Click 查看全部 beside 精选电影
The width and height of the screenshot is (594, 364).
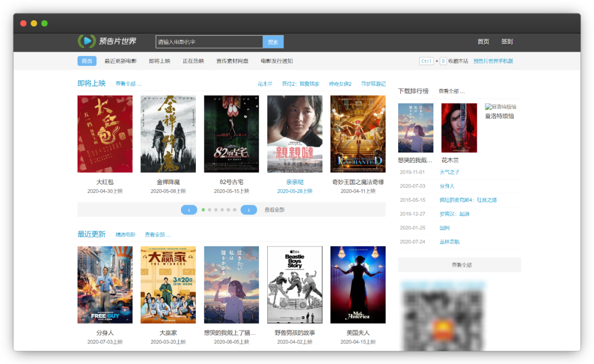point(158,235)
